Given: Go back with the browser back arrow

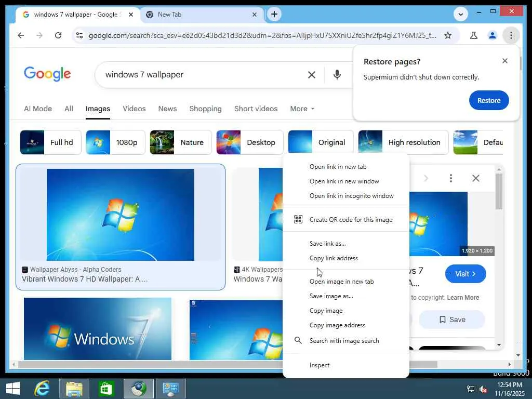Looking at the screenshot, I should tap(21, 35).
